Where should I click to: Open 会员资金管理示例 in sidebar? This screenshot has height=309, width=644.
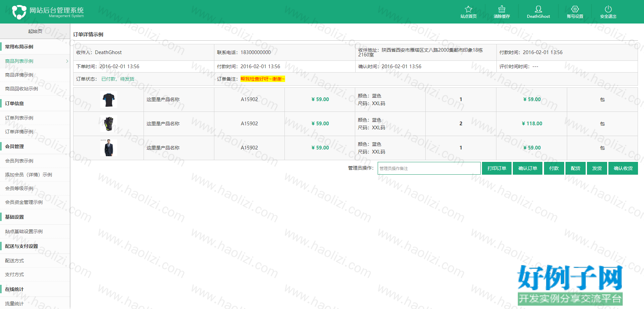pos(24,202)
